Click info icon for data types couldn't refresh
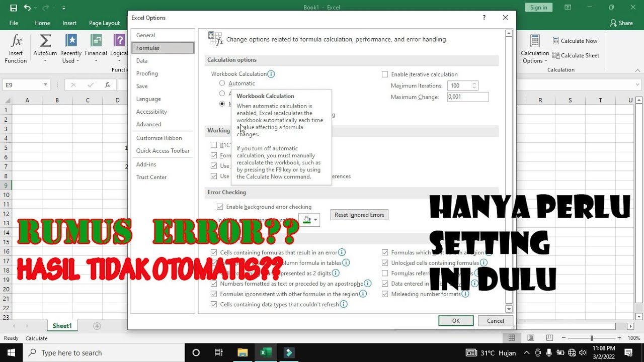Viewport: 644px width, 362px height. (x=344, y=304)
